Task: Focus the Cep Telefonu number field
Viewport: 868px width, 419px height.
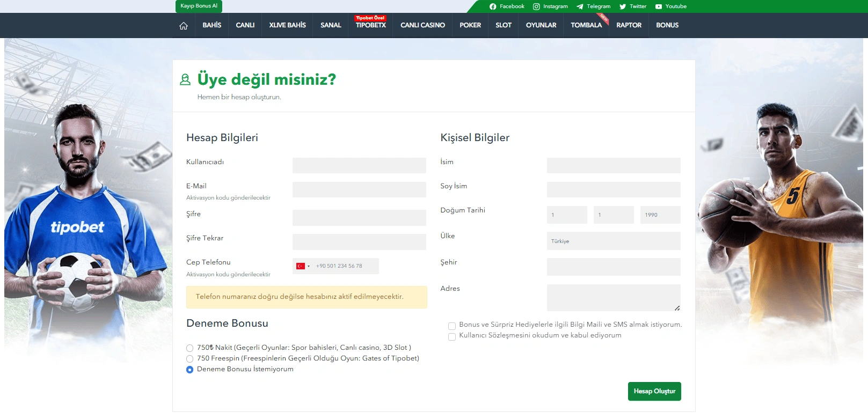Action: pyautogui.click(x=346, y=266)
